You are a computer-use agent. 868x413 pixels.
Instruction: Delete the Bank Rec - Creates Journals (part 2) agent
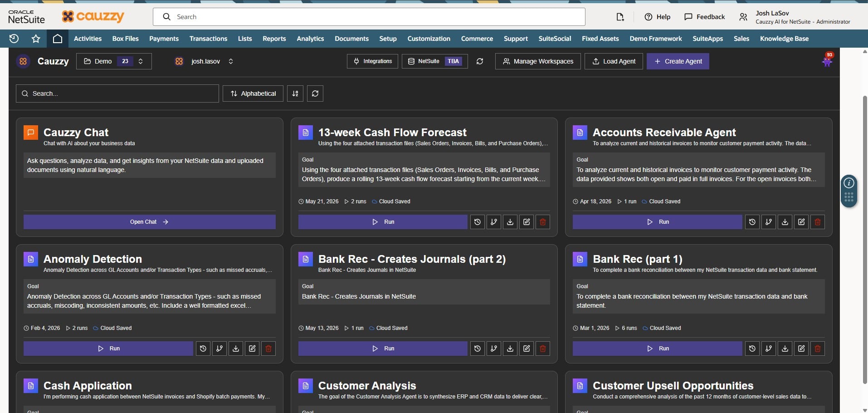(x=543, y=349)
